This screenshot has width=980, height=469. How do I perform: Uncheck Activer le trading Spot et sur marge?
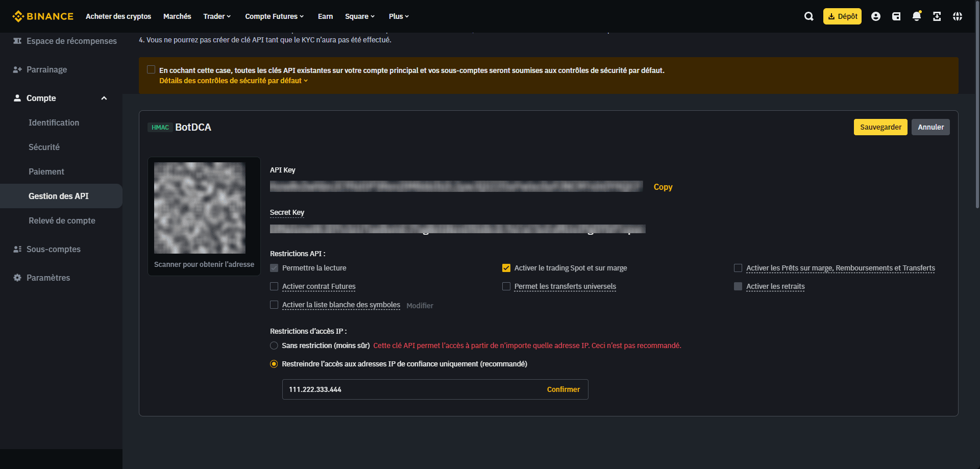click(506, 268)
